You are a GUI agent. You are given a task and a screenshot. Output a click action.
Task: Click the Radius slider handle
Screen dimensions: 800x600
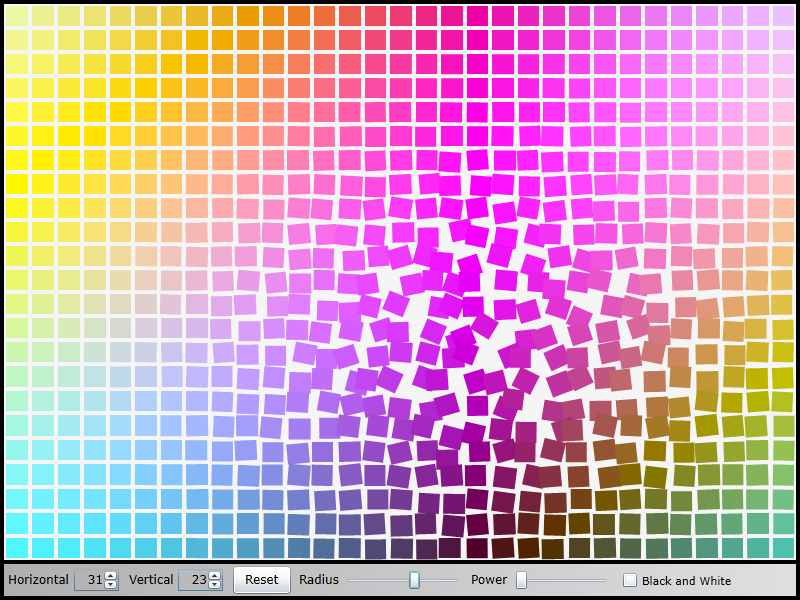tap(414, 580)
